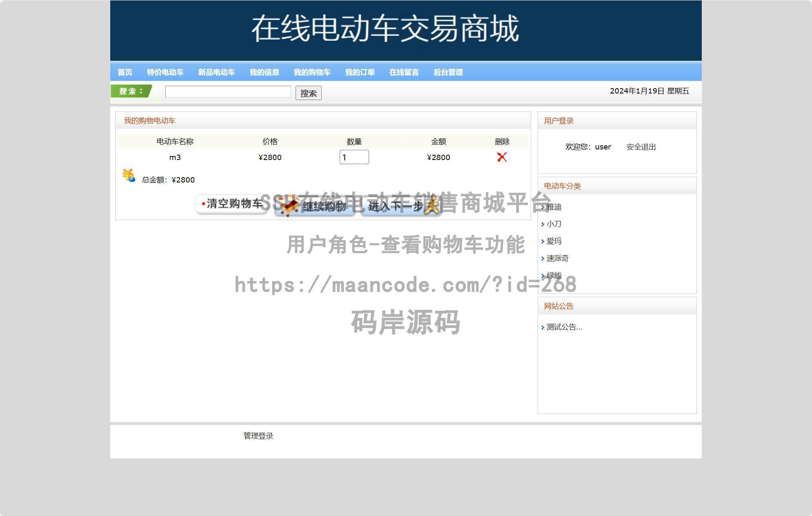Click the 安全退出 logout link
The image size is (812, 516).
click(641, 147)
